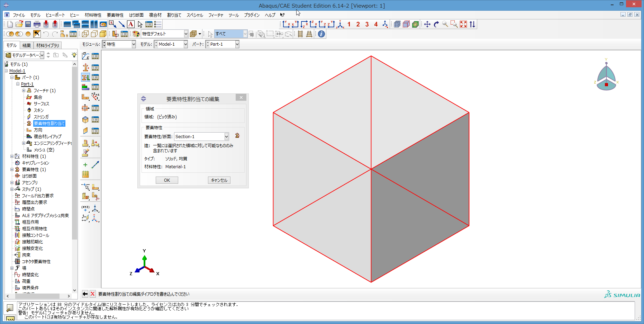
Task: Open the 材料特性 menu
Action: (93, 15)
